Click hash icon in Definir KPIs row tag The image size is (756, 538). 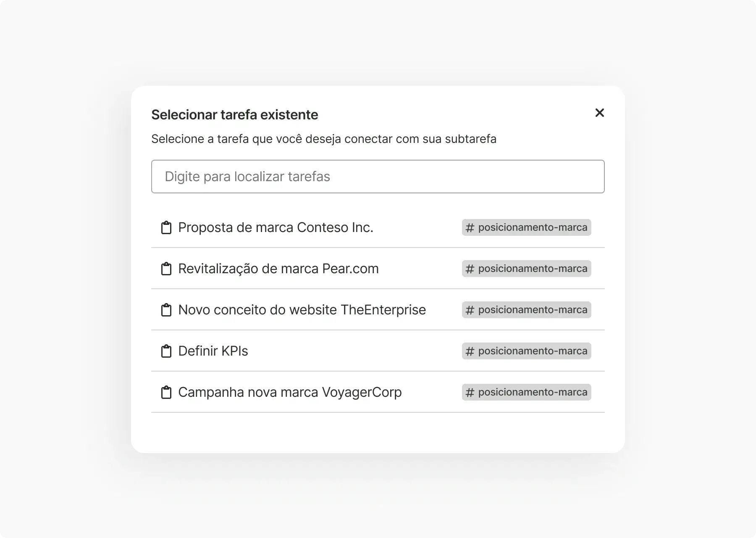point(470,351)
